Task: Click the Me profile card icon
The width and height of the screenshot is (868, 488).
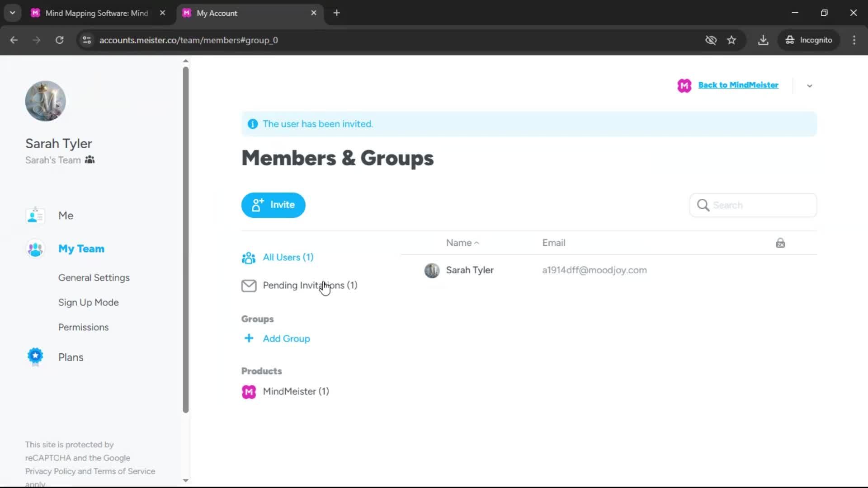Action: pos(35,216)
